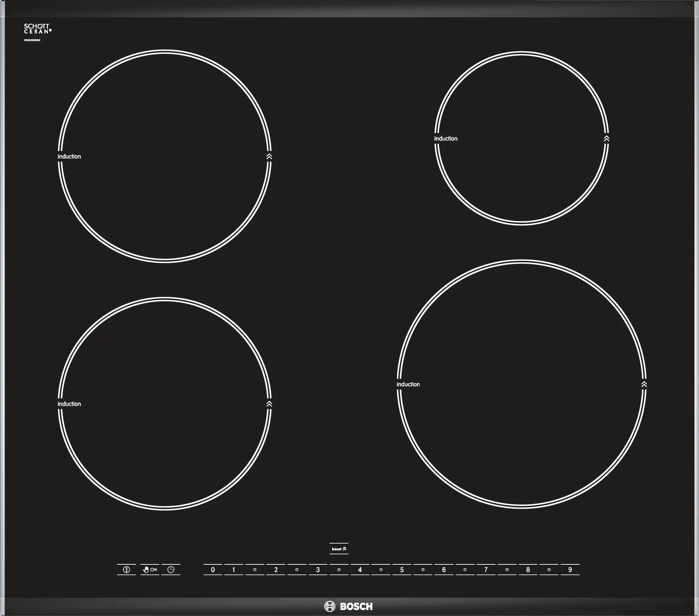The width and height of the screenshot is (699, 616).
Task: Tap the top-left zone boost chevron
Action: pyautogui.click(x=269, y=157)
